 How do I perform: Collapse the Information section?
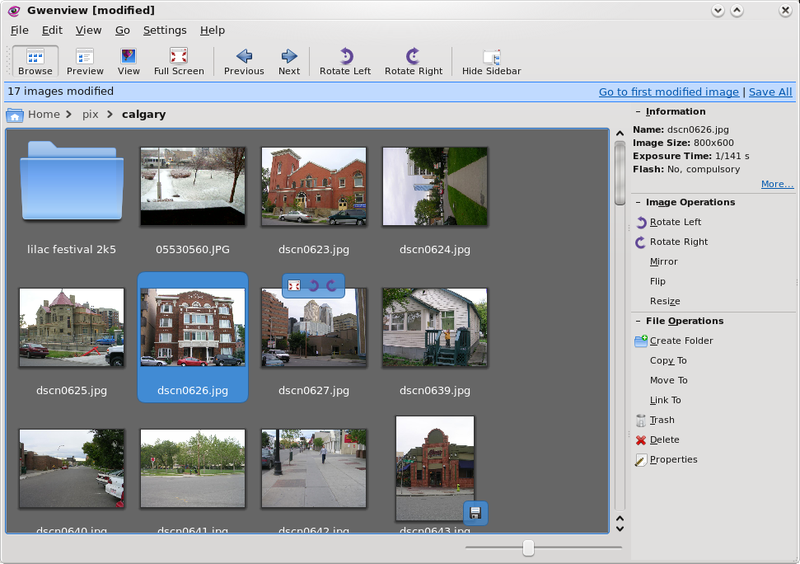[638, 112]
